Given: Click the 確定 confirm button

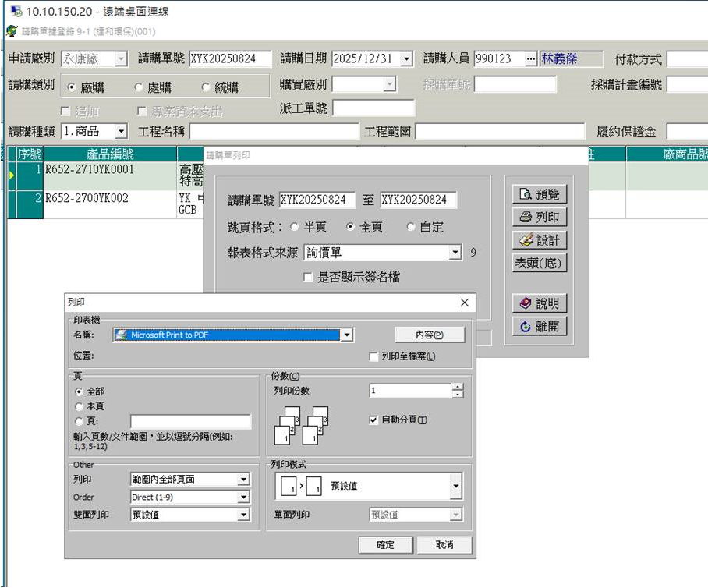Looking at the screenshot, I should (385, 545).
